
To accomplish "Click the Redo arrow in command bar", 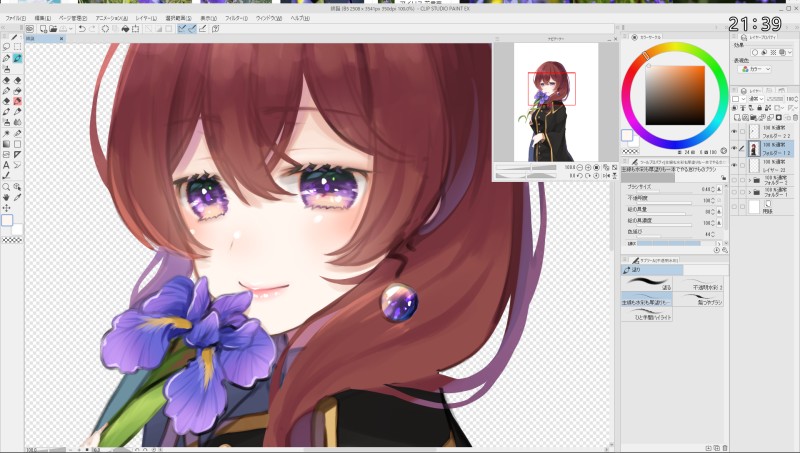I will pyautogui.click(x=92, y=29).
